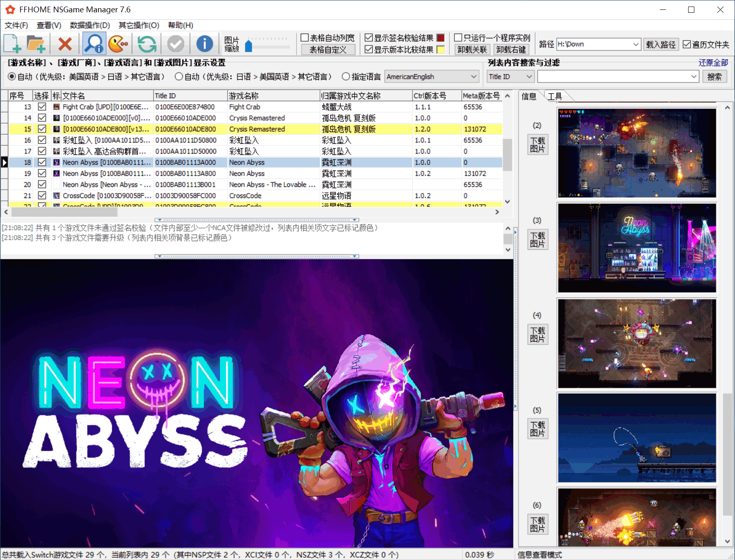
Task: Click the 搜索 button
Action: click(x=714, y=76)
